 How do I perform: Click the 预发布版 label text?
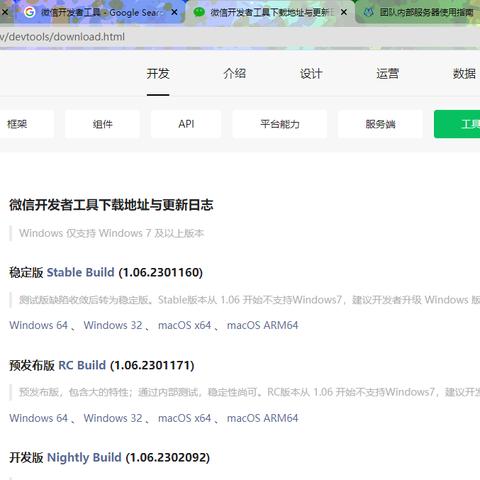click(x=32, y=365)
